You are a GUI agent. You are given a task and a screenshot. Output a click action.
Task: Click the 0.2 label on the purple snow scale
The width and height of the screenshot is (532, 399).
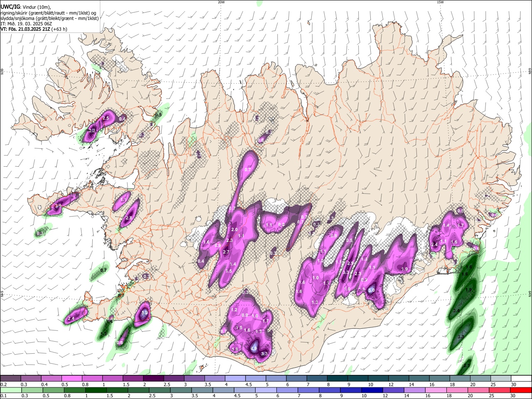(x=3, y=384)
